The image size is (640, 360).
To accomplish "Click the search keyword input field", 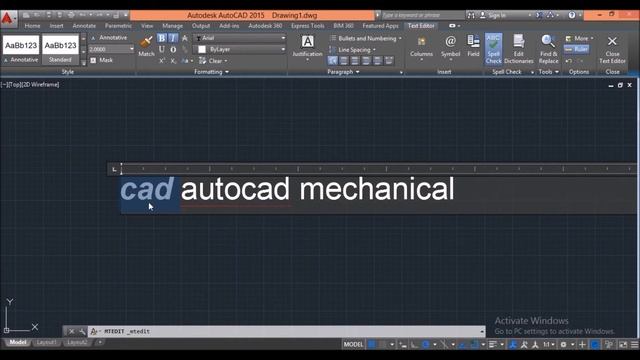I will point(422,15).
